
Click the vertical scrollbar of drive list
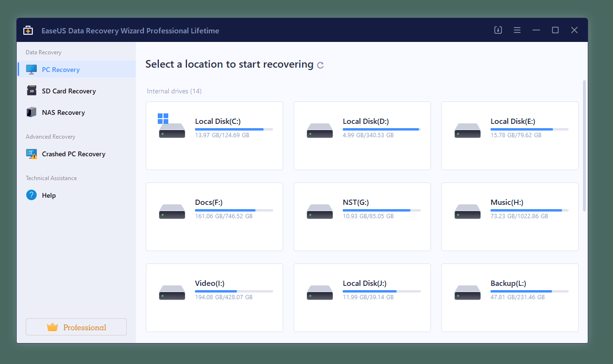click(584, 145)
